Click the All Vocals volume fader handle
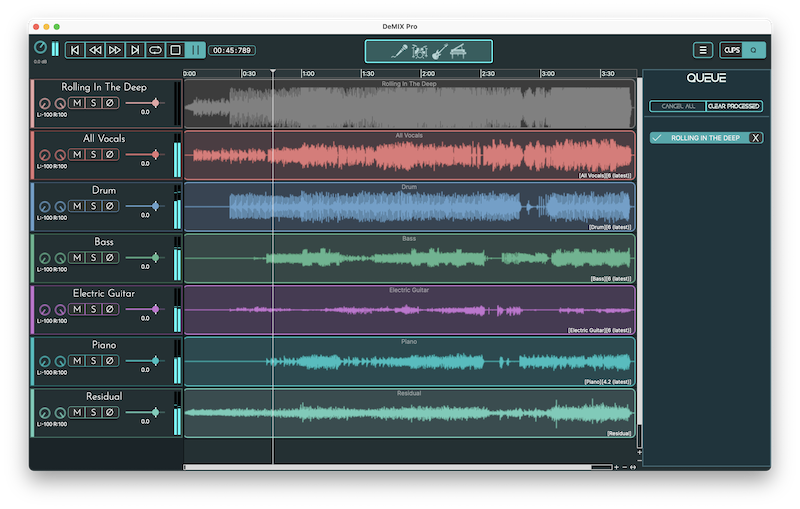Image resolution: width=800 pixels, height=509 pixels. (155, 154)
